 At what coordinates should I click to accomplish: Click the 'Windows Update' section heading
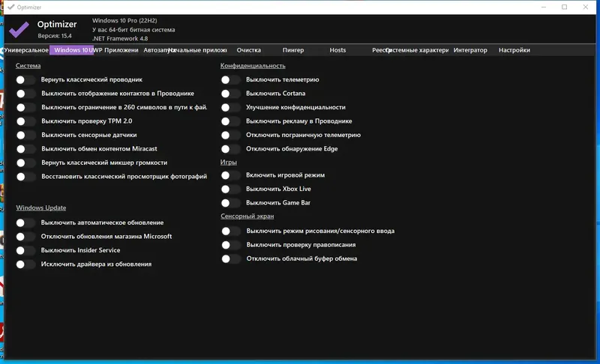tap(41, 207)
